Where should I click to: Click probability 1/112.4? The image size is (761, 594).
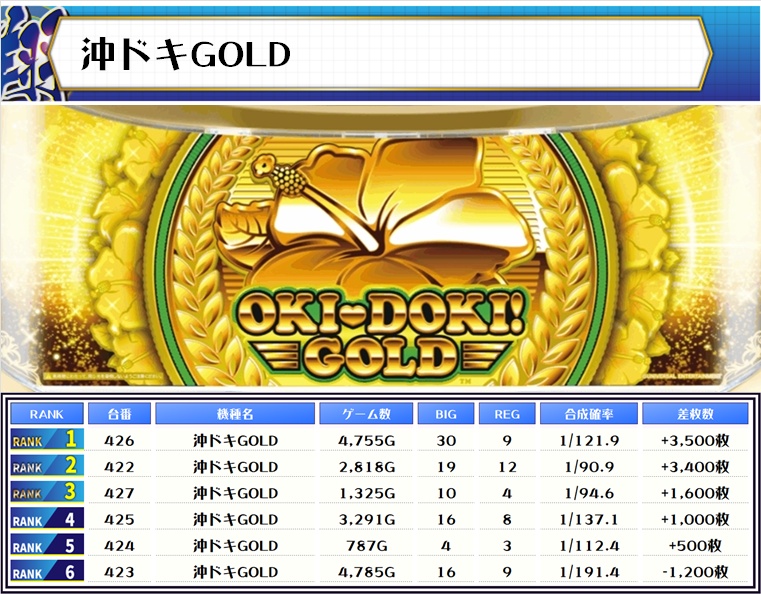(x=589, y=545)
